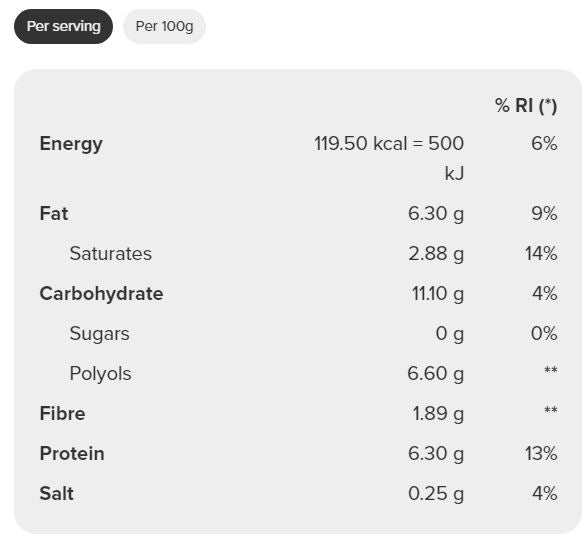
Task: Click the 13% protein reference intake
Action: [541, 454]
